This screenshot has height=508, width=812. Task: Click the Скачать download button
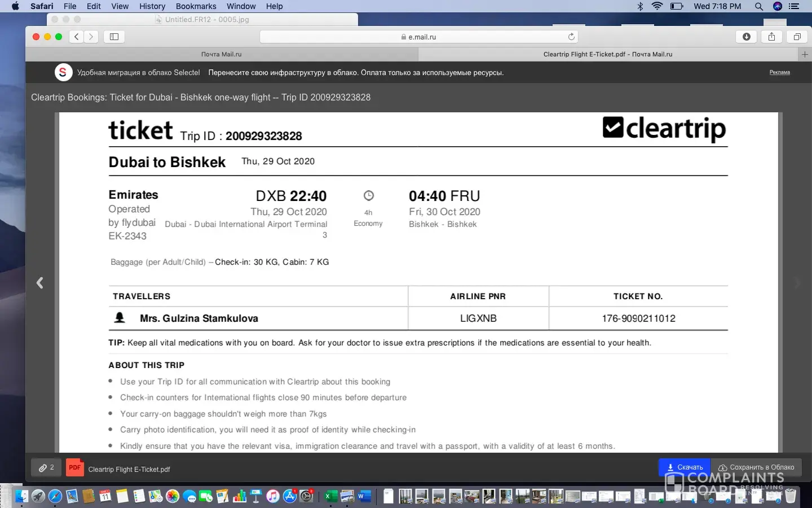click(x=685, y=467)
